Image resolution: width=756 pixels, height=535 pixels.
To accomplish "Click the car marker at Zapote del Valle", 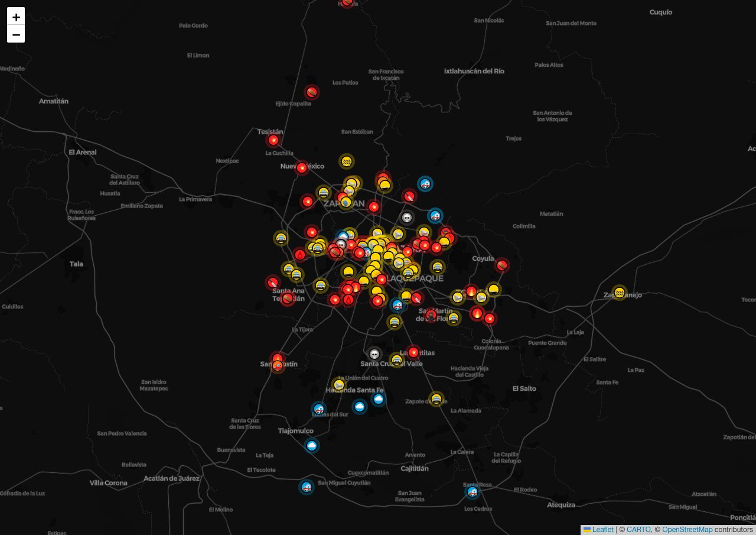I will pos(436,400).
